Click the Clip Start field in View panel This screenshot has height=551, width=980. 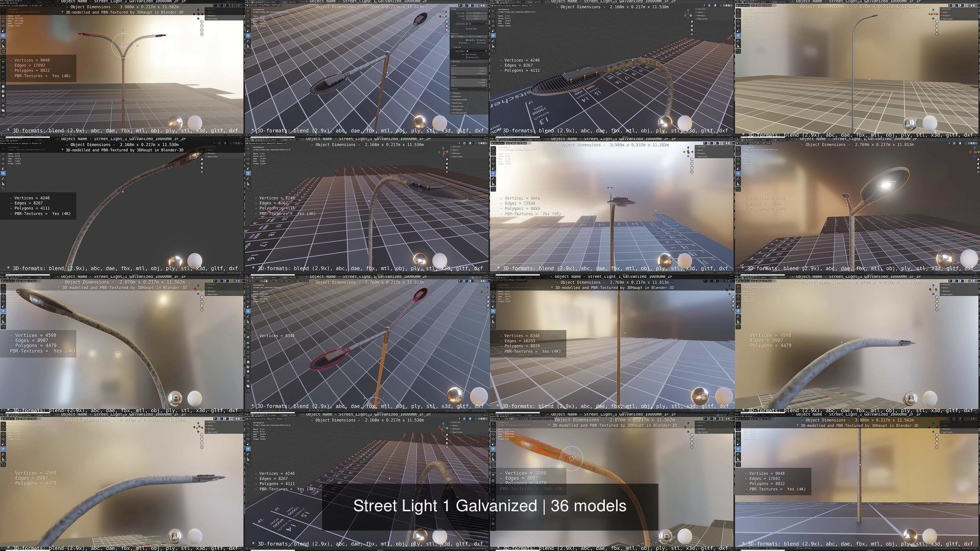click(x=477, y=16)
